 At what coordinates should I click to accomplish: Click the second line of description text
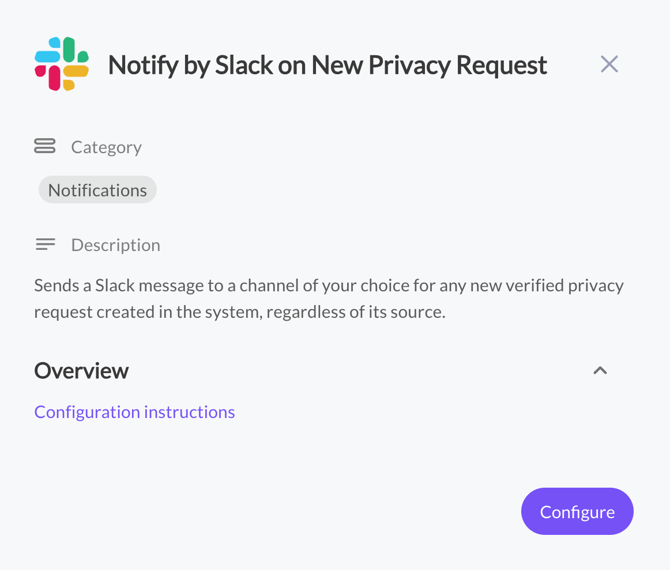pos(239,312)
